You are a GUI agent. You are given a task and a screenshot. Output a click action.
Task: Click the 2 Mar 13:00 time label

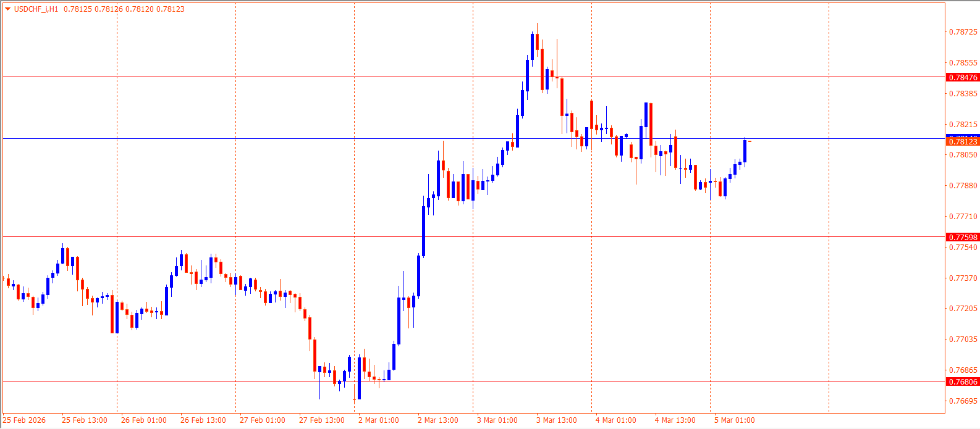point(438,420)
